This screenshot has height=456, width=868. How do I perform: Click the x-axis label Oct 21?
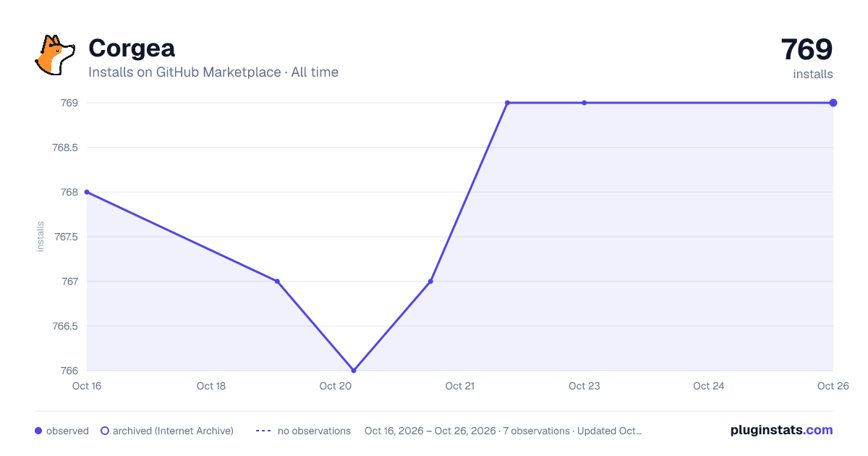(x=460, y=386)
